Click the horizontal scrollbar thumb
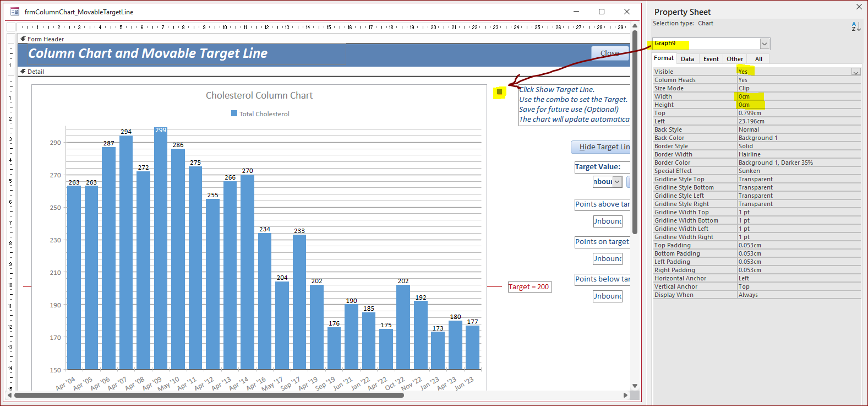Viewport: 868px width, 406px height. click(x=209, y=395)
